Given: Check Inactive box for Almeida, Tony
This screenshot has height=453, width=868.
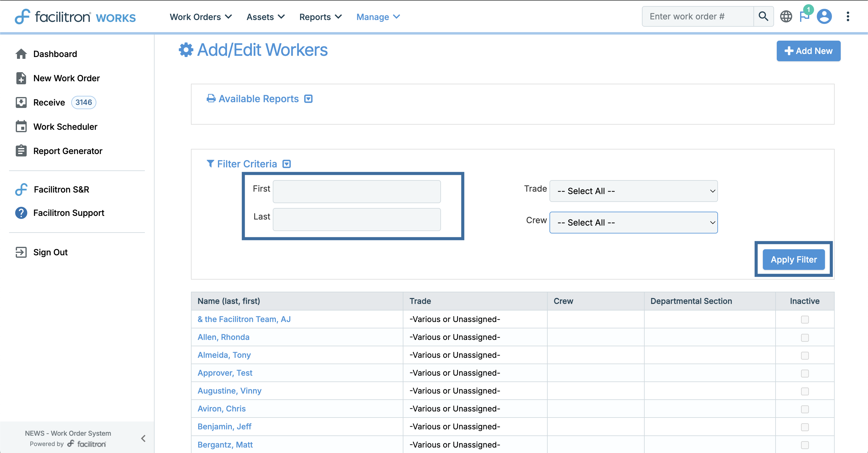Looking at the screenshot, I should point(805,355).
